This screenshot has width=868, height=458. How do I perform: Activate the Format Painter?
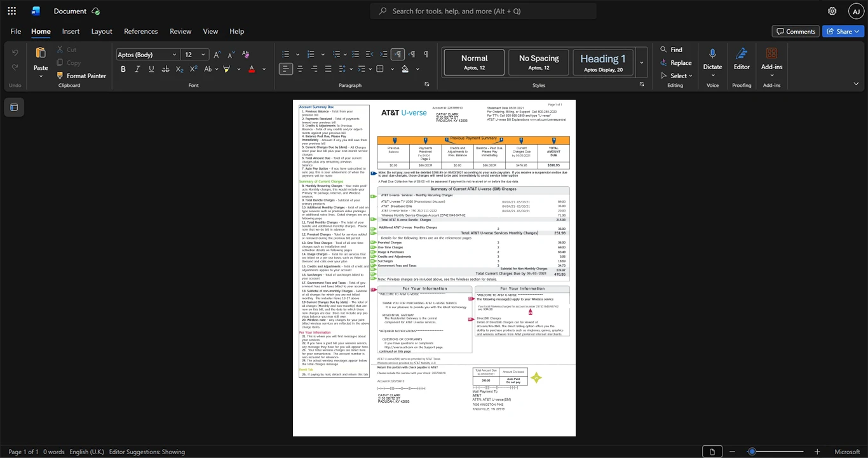pos(81,76)
